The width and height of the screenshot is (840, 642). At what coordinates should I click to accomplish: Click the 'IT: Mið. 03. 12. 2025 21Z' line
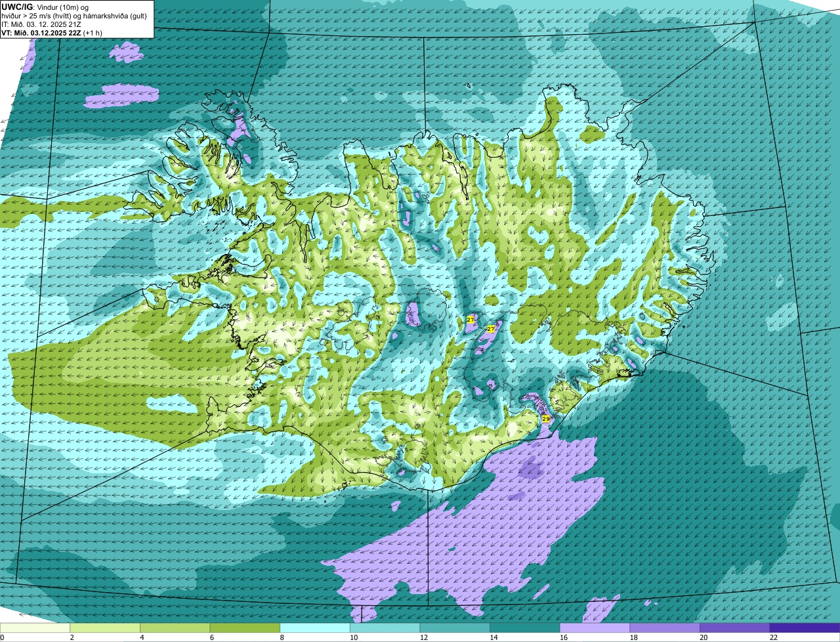pos(41,24)
